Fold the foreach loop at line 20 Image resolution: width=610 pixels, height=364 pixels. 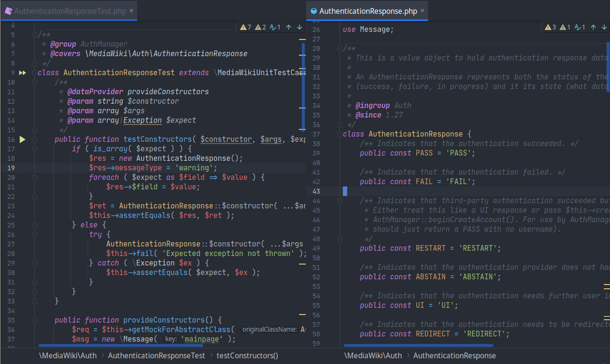(x=34, y=177)
